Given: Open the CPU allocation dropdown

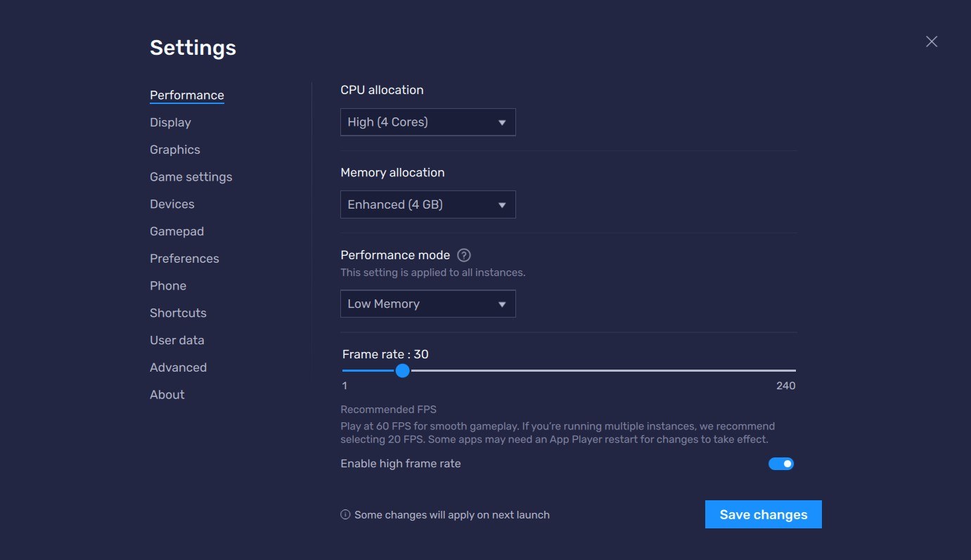Looking at the screenshot, I should pyautogui.click(x=427, y=122).
